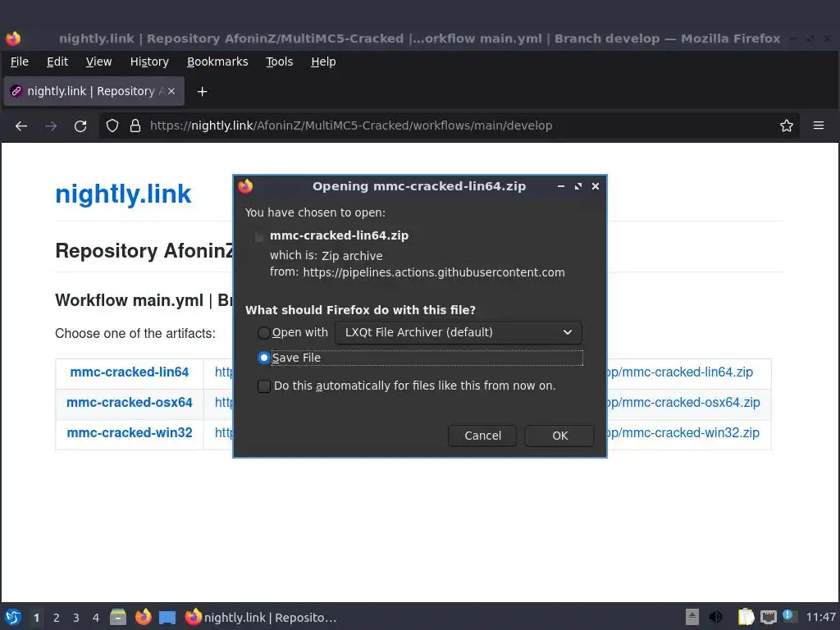Open the clipboard manager tray icon
Image resolution: width=840 pixels, height=630 pixels.
point(746,617)
